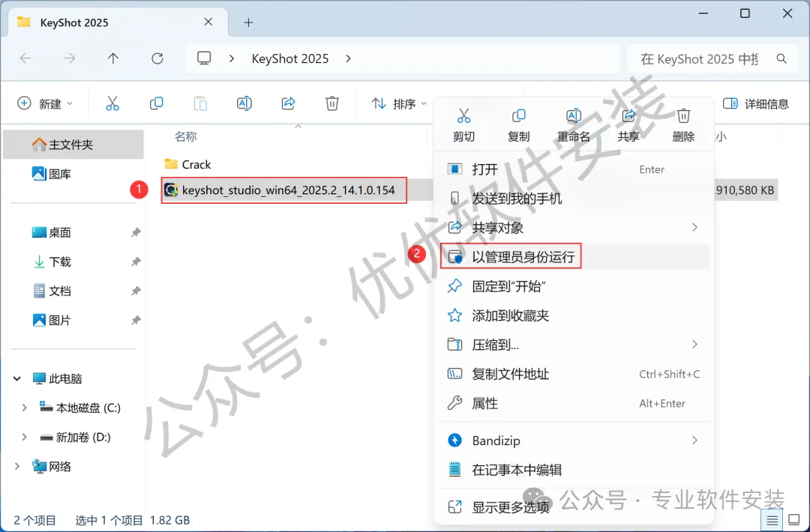Screen dimensions: 810x532
Task: Unpin 下载 using its pin icon
Action: (x=136, y=262)
